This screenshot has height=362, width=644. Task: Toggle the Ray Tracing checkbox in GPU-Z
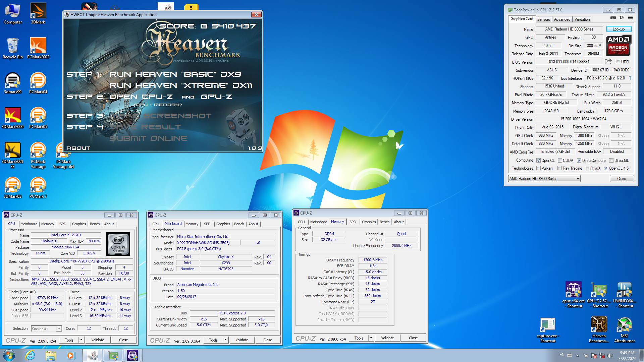[559, 168]
